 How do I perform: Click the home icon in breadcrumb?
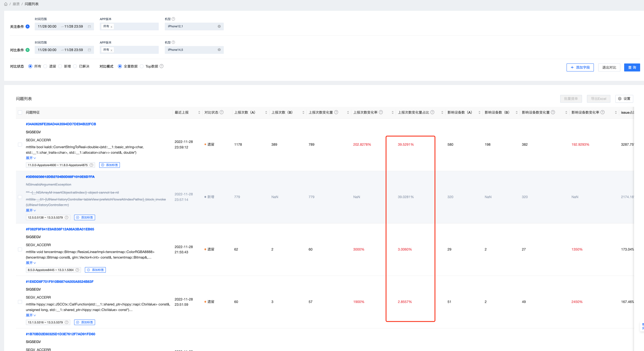pos(6,4)
